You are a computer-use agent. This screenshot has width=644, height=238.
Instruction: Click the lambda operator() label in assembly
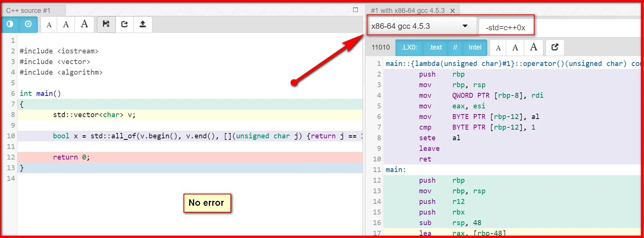(x=513, y=64)
